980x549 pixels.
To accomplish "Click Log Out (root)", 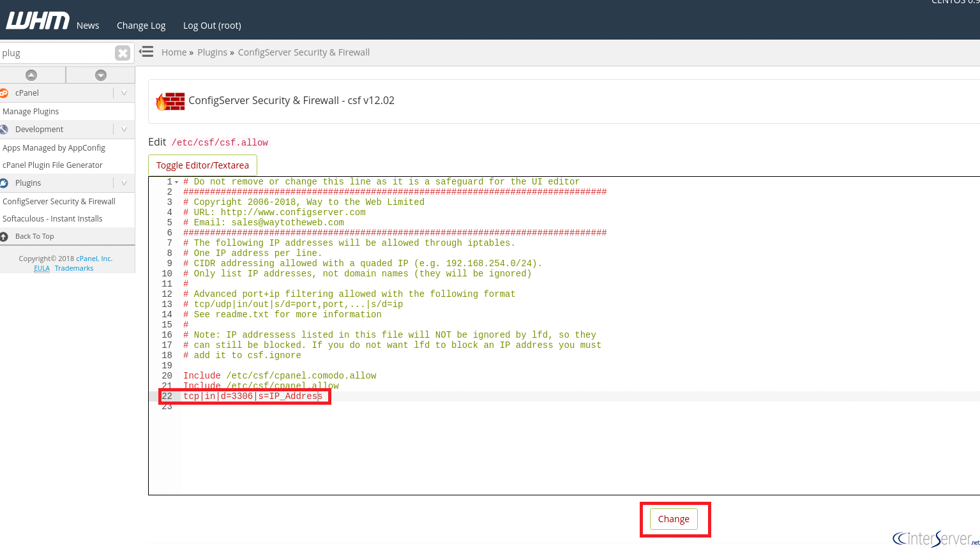I will (x=212, y=26).
